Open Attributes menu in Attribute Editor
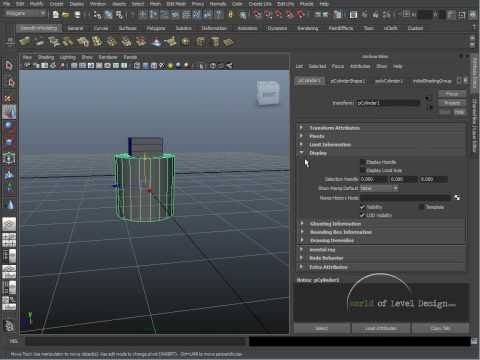The width and height of the screenshot is (480, 360). pyautogui.click(x=360, y=66)
